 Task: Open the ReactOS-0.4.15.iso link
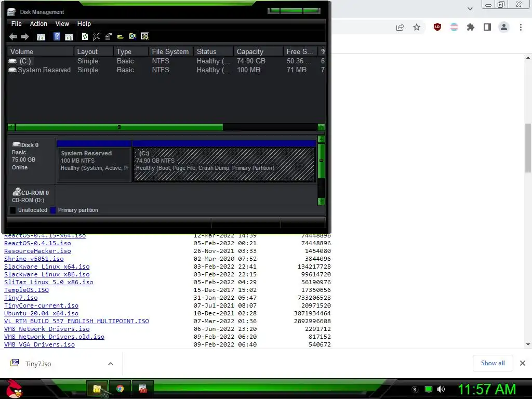pyautogui.click(x=37, y=243)
